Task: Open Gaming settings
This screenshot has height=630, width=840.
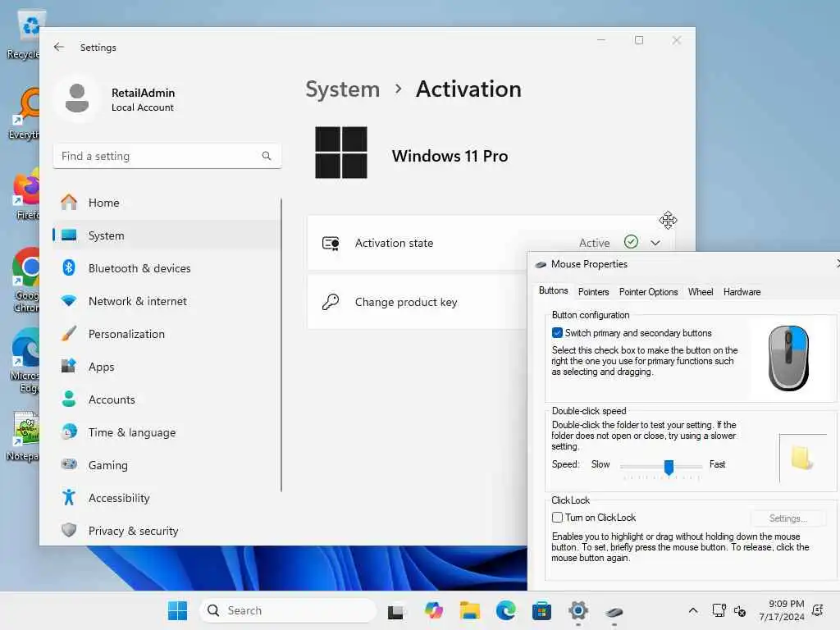Action: pyautogui.click(x=167, y=465)
